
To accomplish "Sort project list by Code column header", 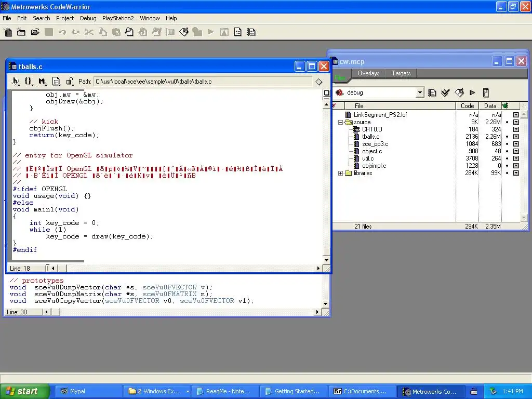I will click(467, 106).
